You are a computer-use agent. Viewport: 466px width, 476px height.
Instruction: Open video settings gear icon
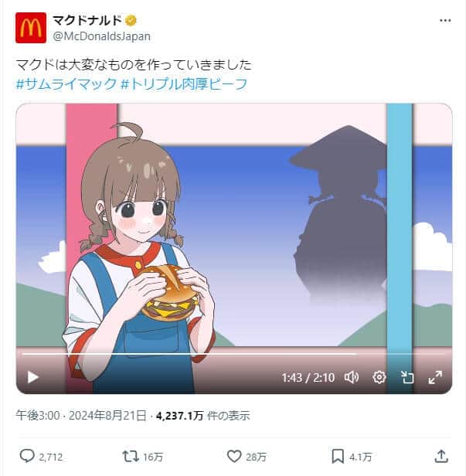379,377
